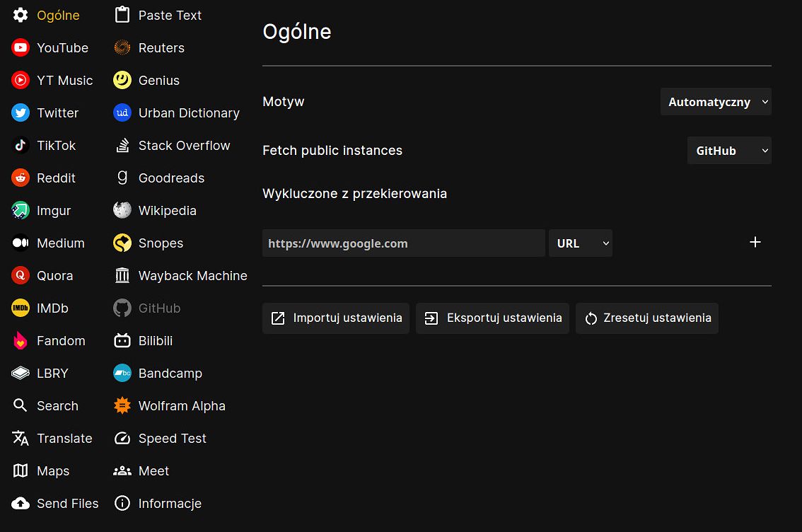Select the Genius smiley icon
This screenshot has width=802, height=532.
click(x=122, y=81)
